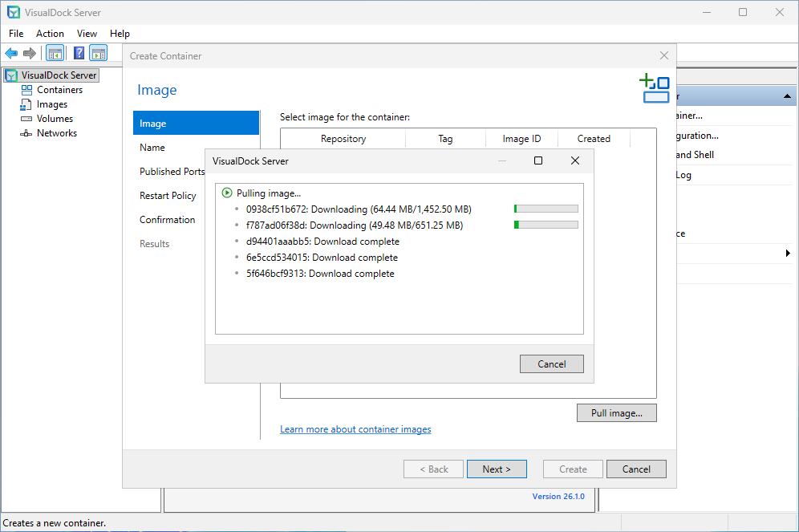
Task: Click the 5f646bcf9313 Download complete row
Action: tap(320, 274)
